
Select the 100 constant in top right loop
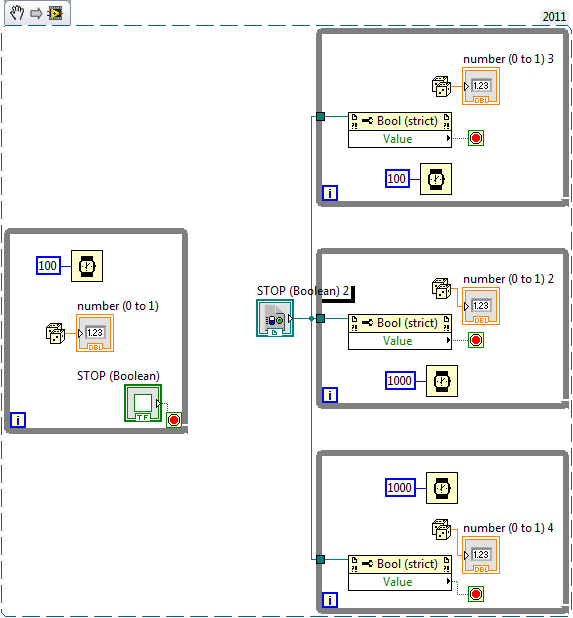pos(398,179)
